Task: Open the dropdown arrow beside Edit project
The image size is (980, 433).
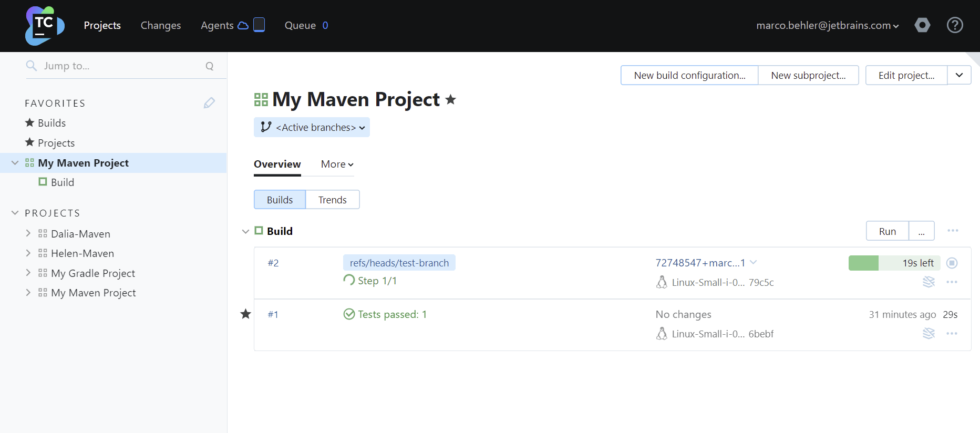Action: (959, 75)
